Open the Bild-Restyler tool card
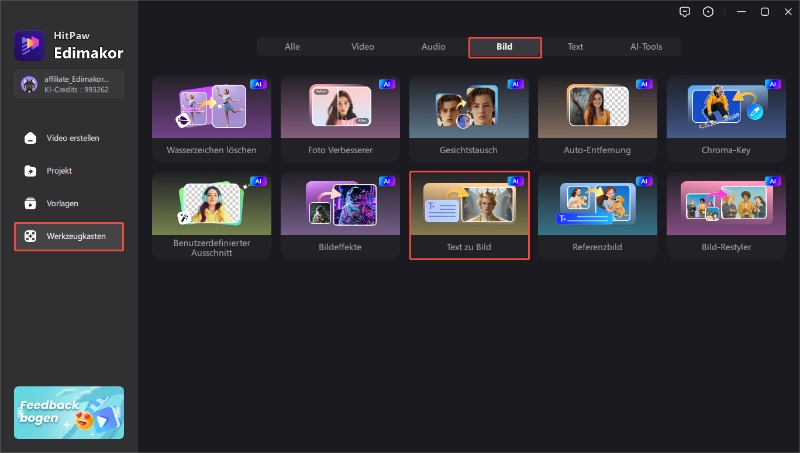This screenshot has width=800, height=453. [x=725, y=215]
